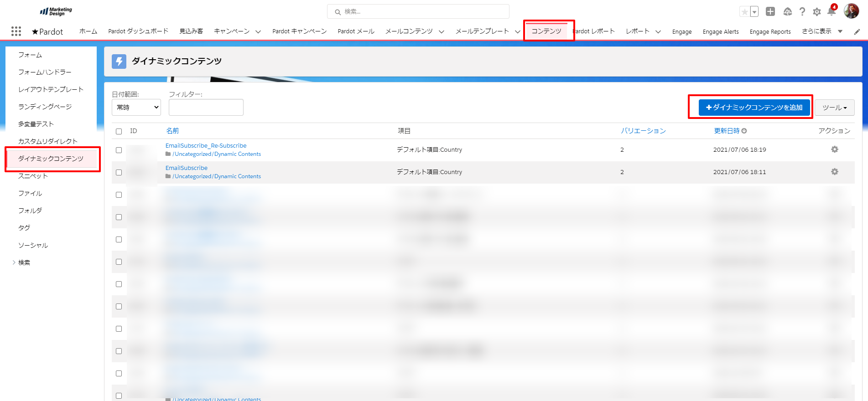
Task: Open the EmailSubscribe content link
Action: point(186,168)
